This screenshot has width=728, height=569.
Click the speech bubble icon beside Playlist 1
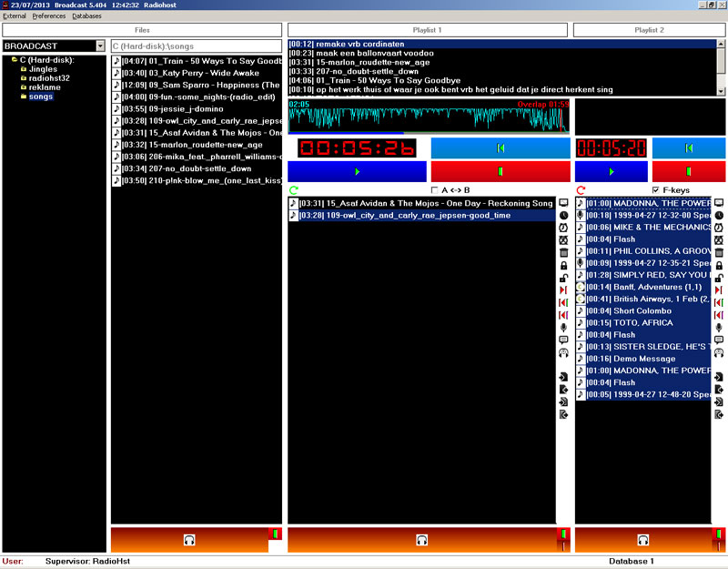(x=563, y=340)
